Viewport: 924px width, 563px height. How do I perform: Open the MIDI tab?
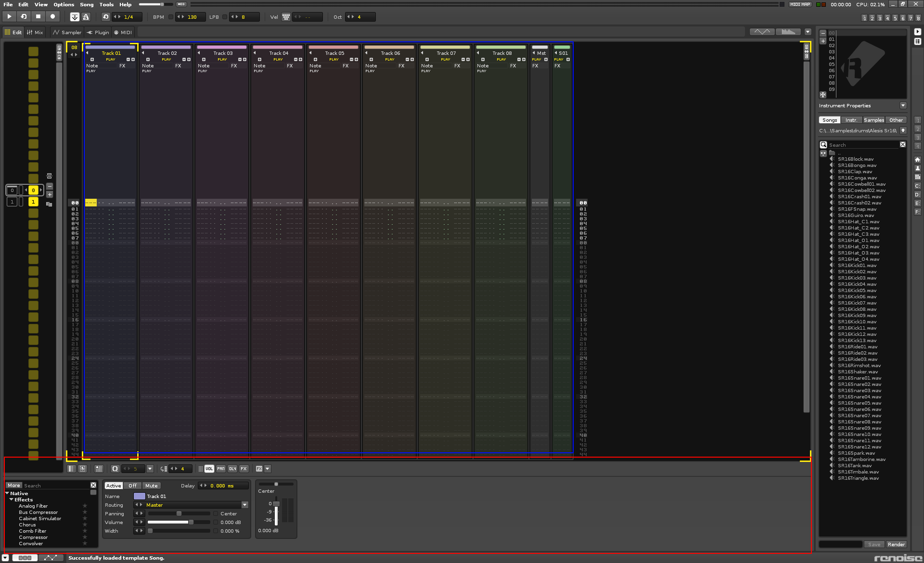[123, 32]
